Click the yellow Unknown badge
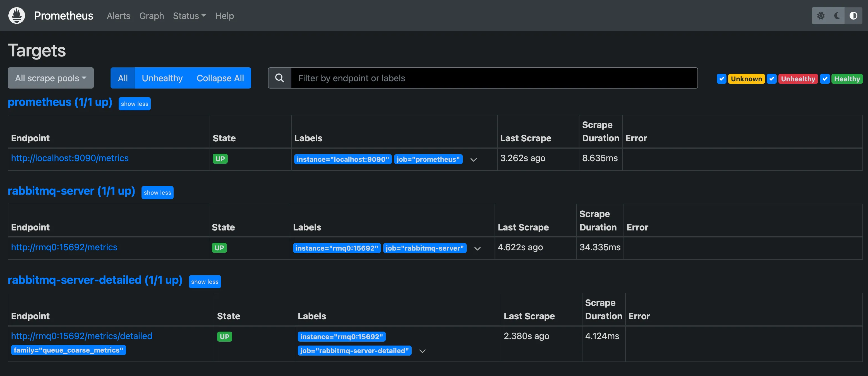The image size is (868, 376). click(x=746, y=78)
